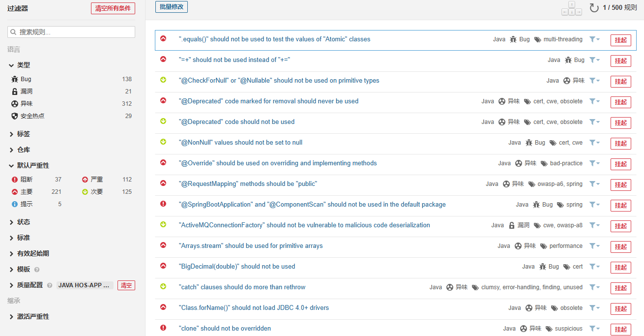Expand the 激活严重性 filter section
Screen dimensions: 644x336
tap(32, 316)
